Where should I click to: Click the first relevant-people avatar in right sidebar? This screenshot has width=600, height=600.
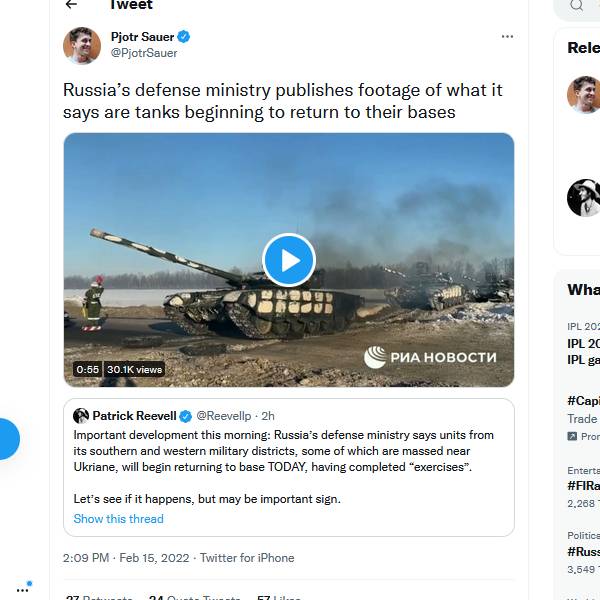point(583,95)
